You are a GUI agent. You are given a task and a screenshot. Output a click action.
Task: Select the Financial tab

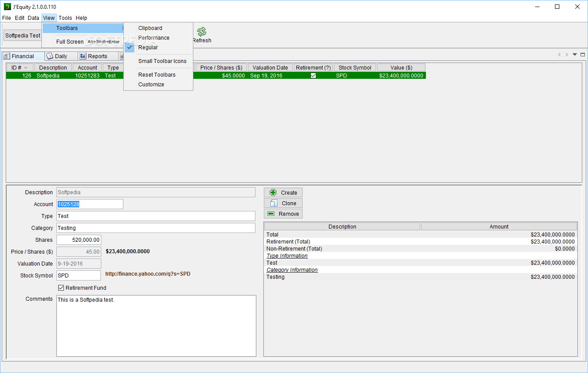coord(23,56)
